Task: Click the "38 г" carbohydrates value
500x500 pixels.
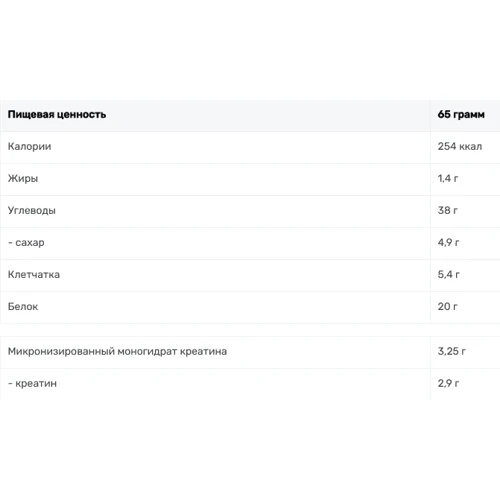Action: tap(448, 210)
